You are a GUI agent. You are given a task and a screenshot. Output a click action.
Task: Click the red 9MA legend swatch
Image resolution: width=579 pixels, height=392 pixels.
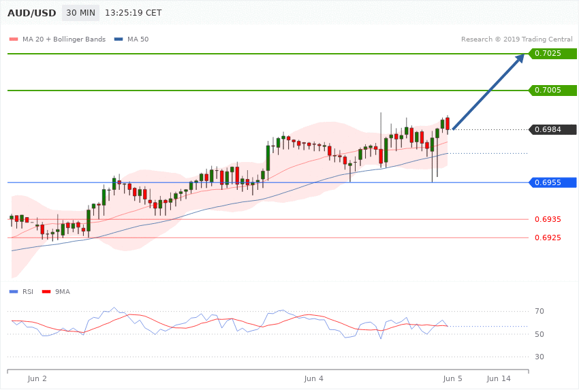46,292
